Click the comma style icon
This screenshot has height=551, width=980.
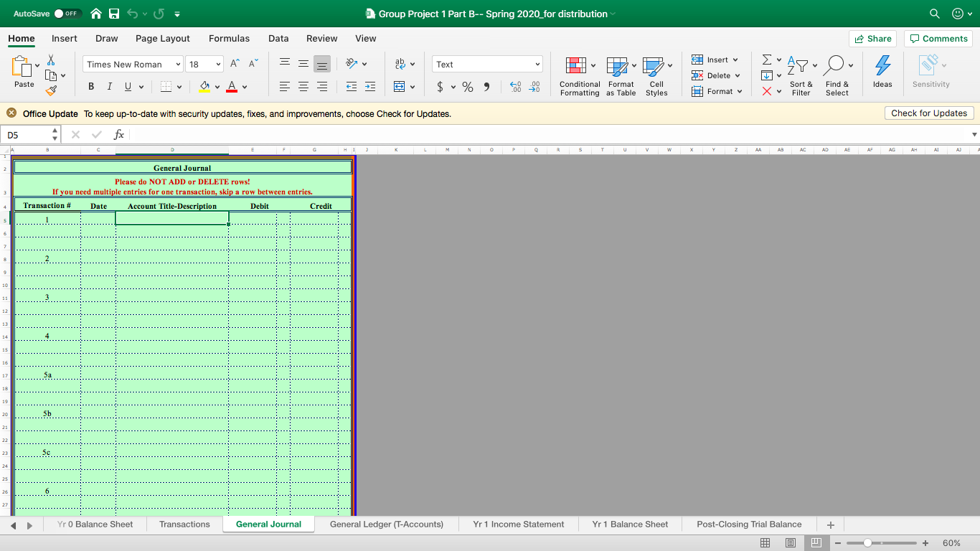(487, 87)
